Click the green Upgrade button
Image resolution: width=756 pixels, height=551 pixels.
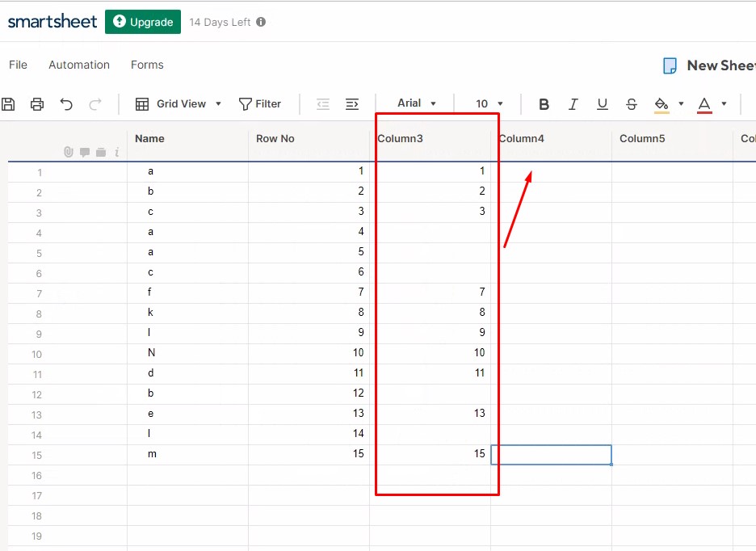coord(142,22)
